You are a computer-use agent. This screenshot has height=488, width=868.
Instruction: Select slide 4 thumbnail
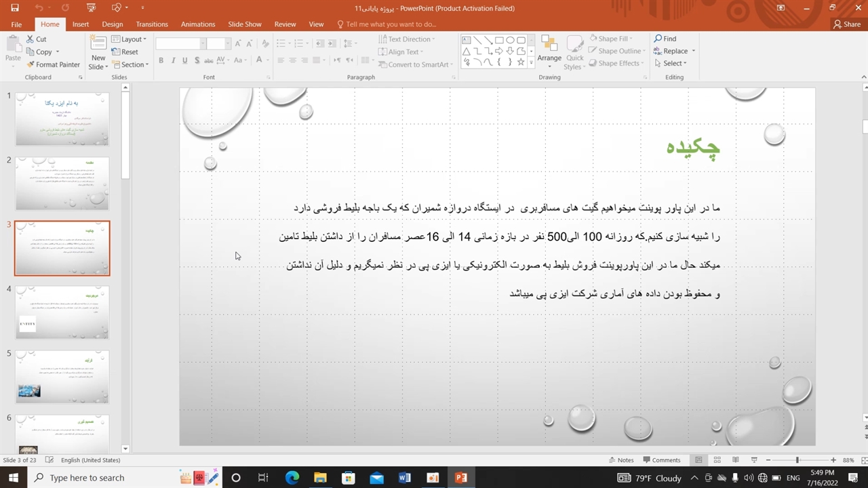[62, 312]
